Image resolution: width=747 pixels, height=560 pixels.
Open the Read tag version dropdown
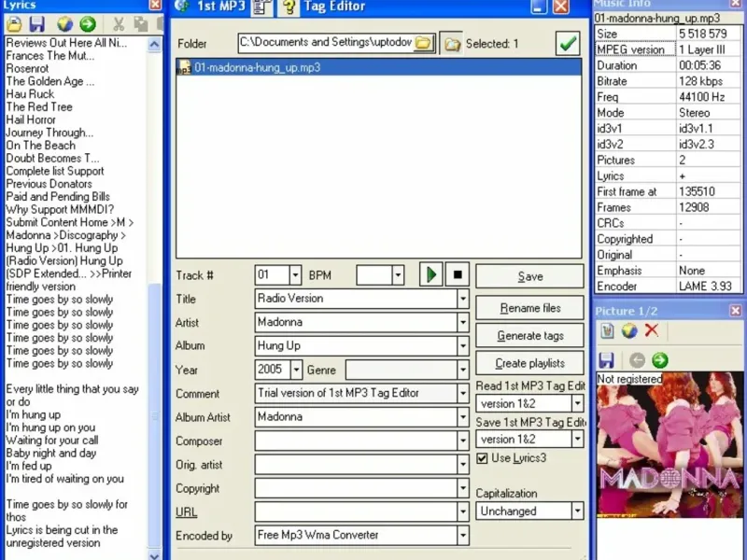click(x=577, y=404)
